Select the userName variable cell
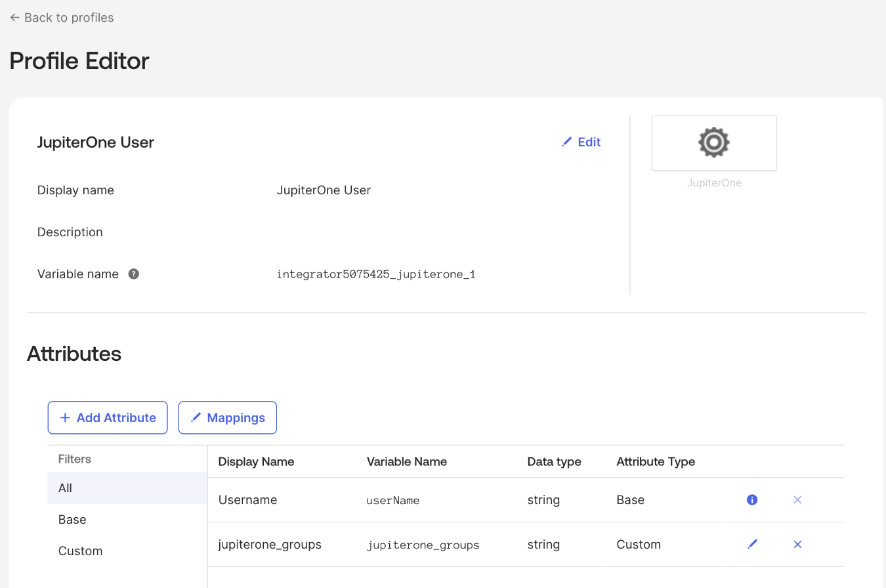 393,501
